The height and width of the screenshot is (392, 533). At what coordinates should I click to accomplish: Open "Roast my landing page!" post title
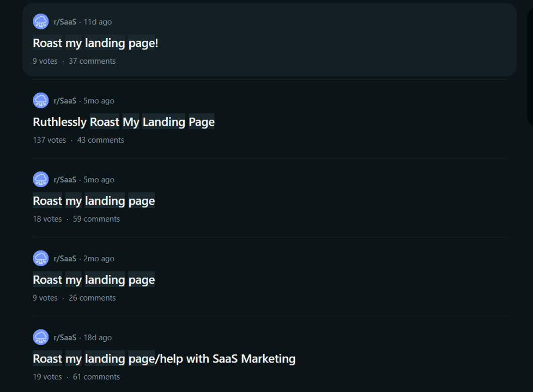point(95,43)
